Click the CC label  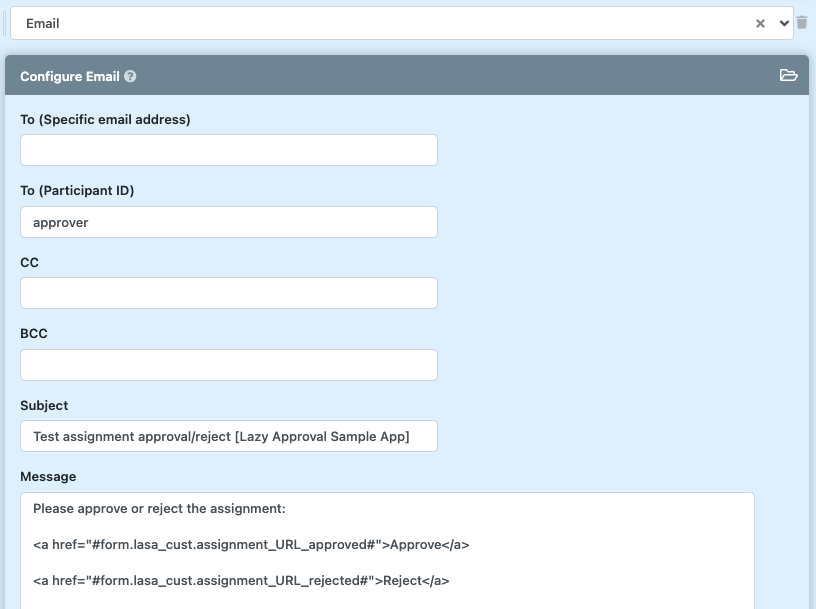pos(30,262)
